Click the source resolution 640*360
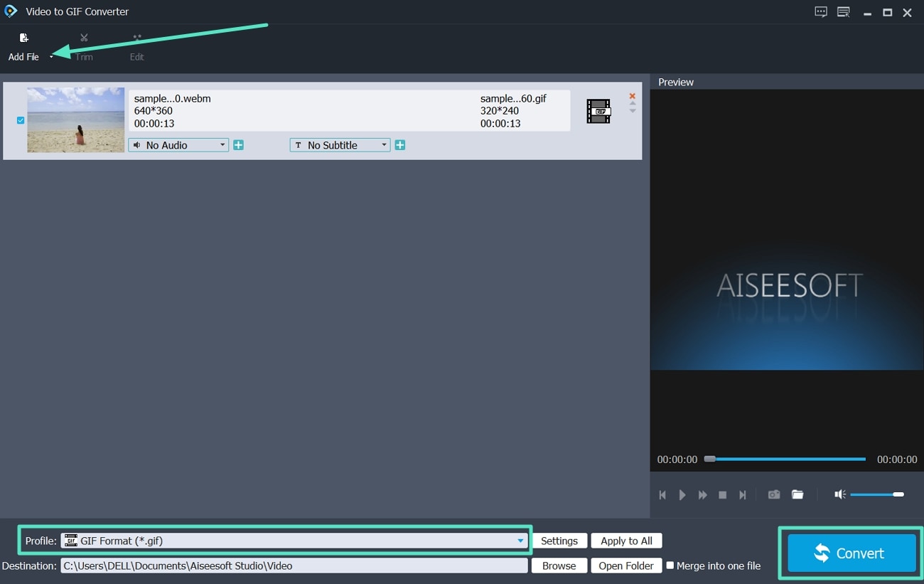Screen dimensions: 924x584 (154, 111)
